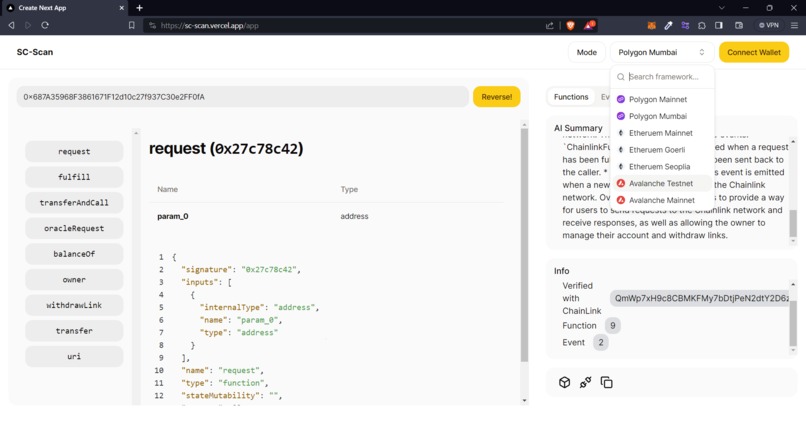The width and height of the screenshot is (806, 426).
Task: Close the Create Next App tab
Action: point(122,8)
